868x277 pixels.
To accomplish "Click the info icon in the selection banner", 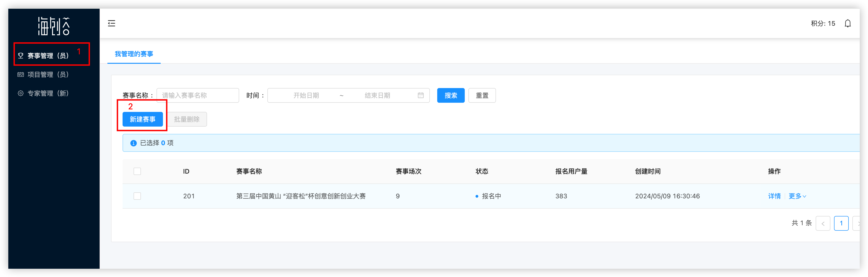I will tap(133, 143).
